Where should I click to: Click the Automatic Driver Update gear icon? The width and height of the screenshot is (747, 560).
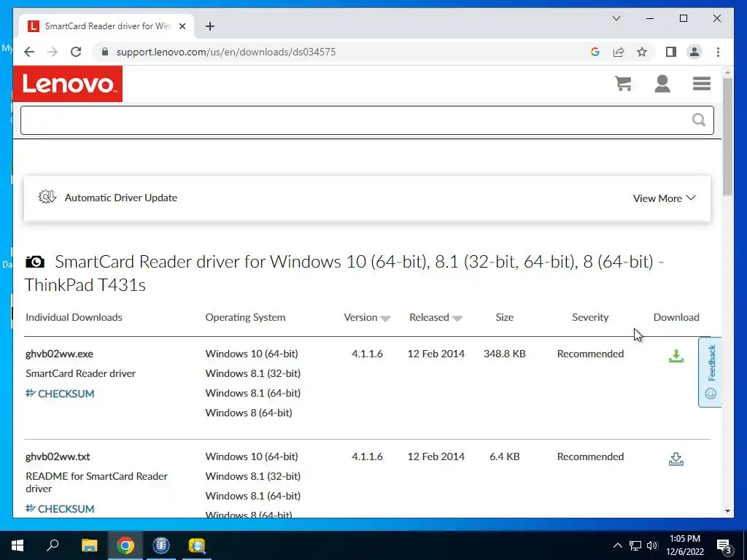click(47, 197)
